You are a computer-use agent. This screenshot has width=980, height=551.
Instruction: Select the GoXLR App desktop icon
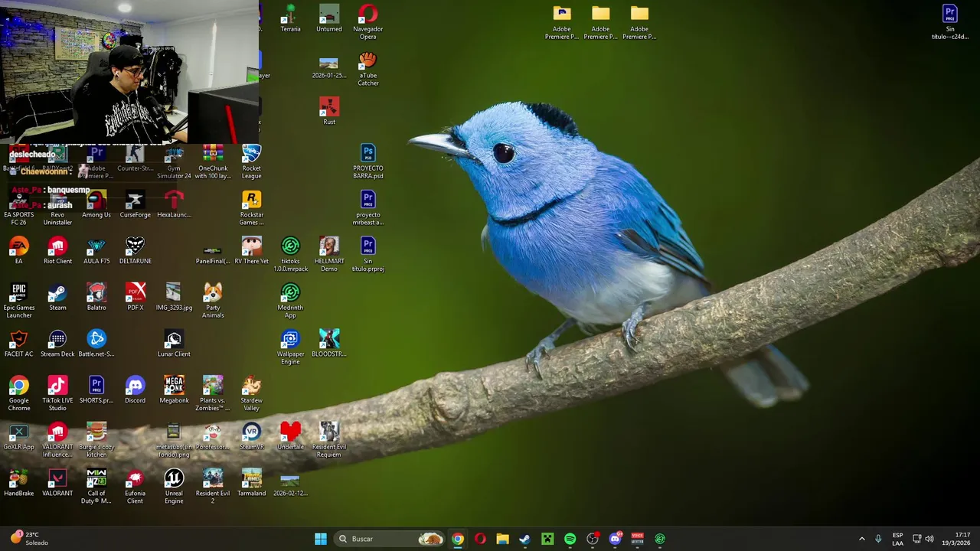(x=18, y=436)
